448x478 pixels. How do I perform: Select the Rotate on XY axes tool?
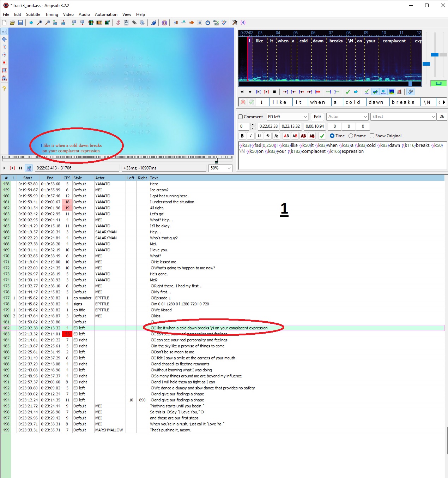[4, 55]
